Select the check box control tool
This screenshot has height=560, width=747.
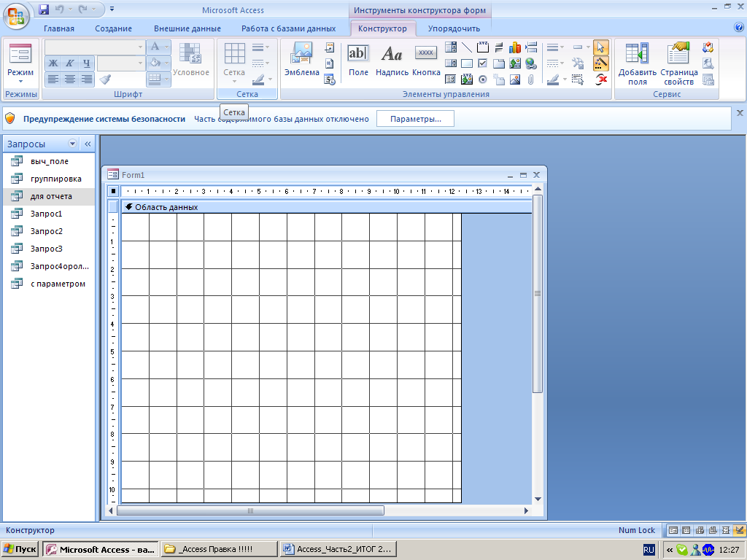[483, 63]
